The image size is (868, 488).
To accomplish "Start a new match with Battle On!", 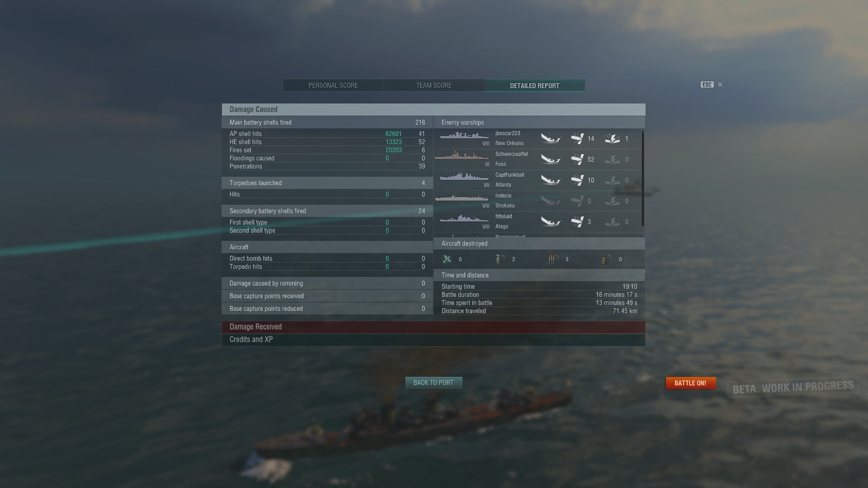I will (690, 383).
